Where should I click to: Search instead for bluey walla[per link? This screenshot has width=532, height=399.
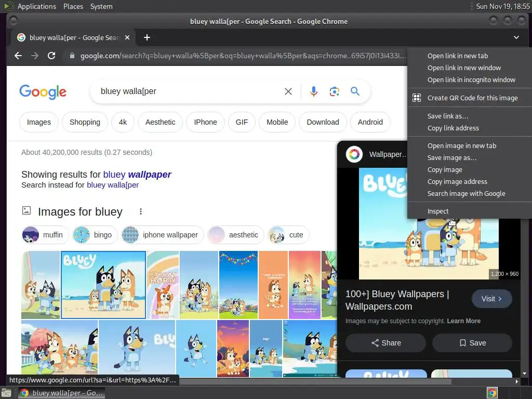point(113,185)
